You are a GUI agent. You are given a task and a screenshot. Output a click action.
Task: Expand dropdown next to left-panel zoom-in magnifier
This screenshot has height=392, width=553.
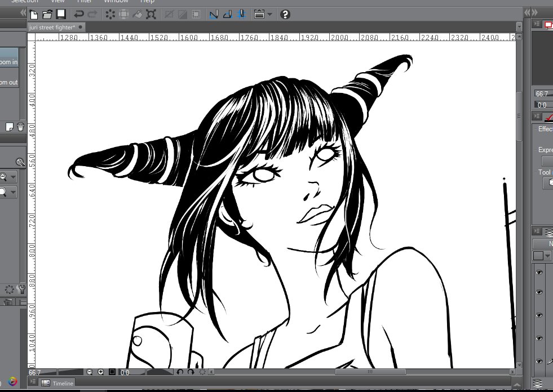point(13,192)
